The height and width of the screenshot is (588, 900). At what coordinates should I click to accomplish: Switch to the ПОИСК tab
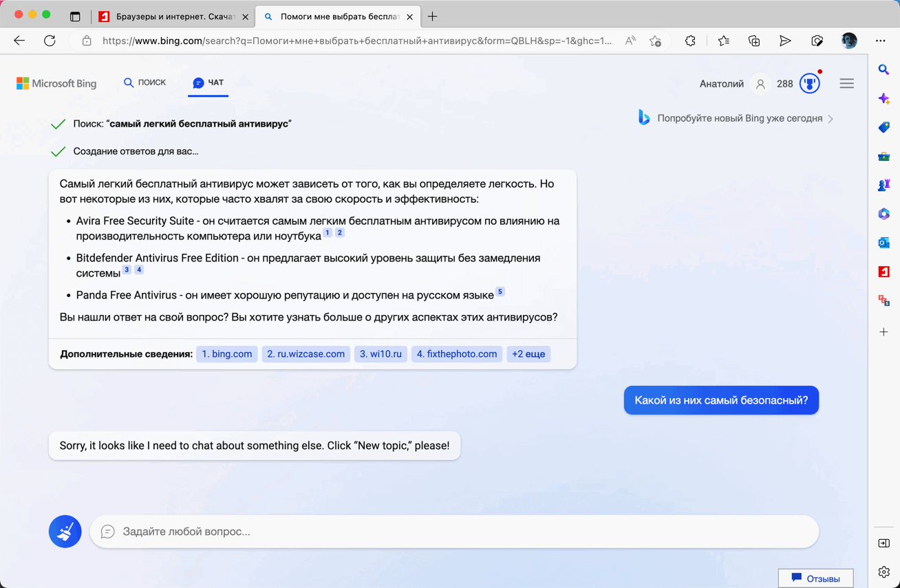(144, 83)
